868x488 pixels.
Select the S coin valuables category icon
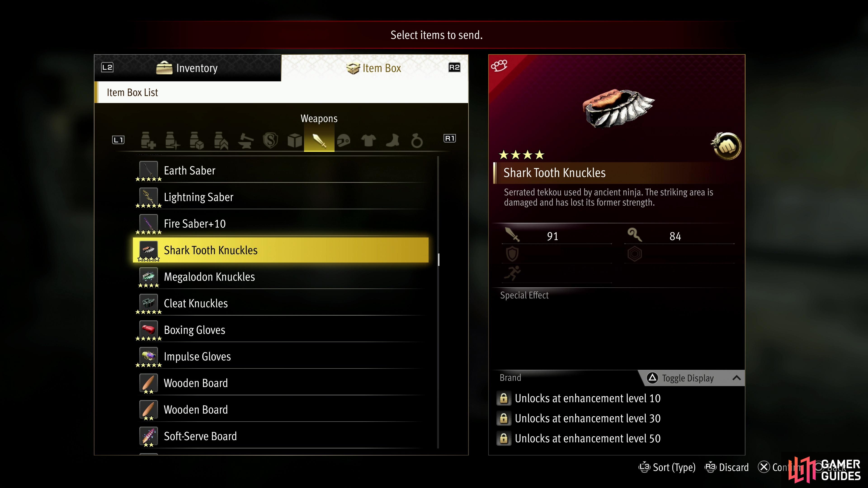(x=270, y=141)
